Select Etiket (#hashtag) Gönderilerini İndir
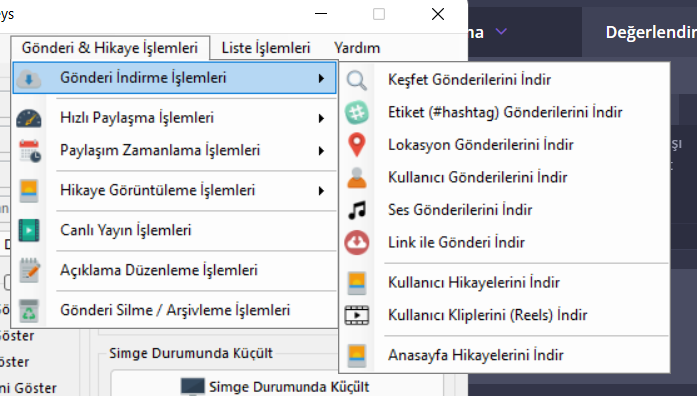The image size is (697, 396). (x=505, y=112)
